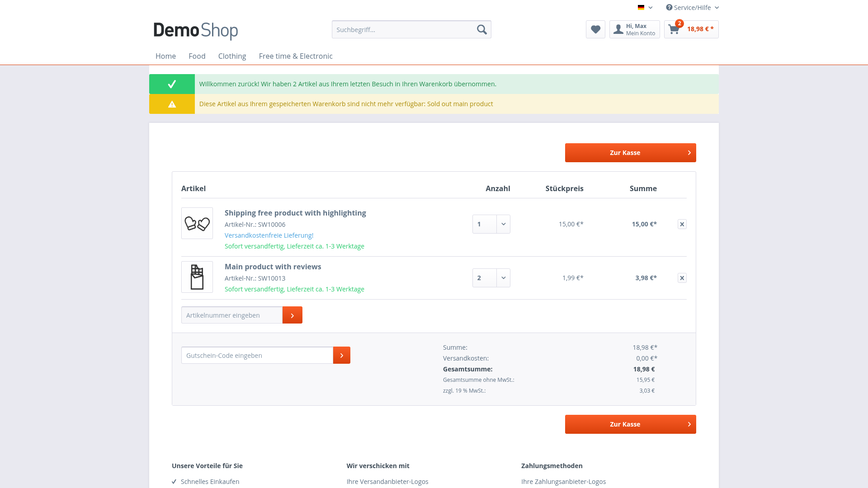This screenshot has width=868, height=488.
Task: Expand the Service/Hilfe menu
Action: pyautogui.click(x=692, y=7)
